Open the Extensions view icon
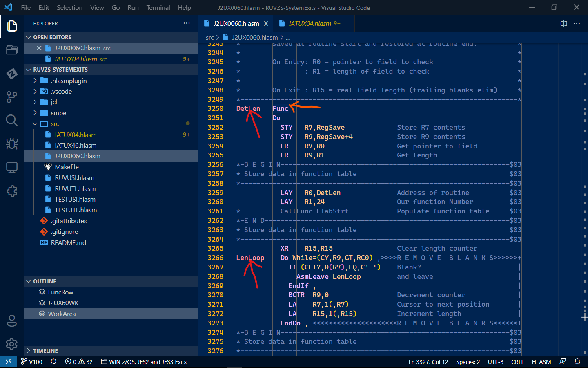588x368 pixels. (x=12, y=191)
